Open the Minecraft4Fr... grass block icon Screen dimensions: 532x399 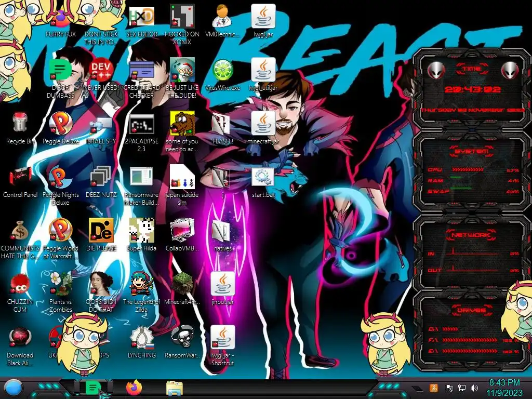click(182, 283)
